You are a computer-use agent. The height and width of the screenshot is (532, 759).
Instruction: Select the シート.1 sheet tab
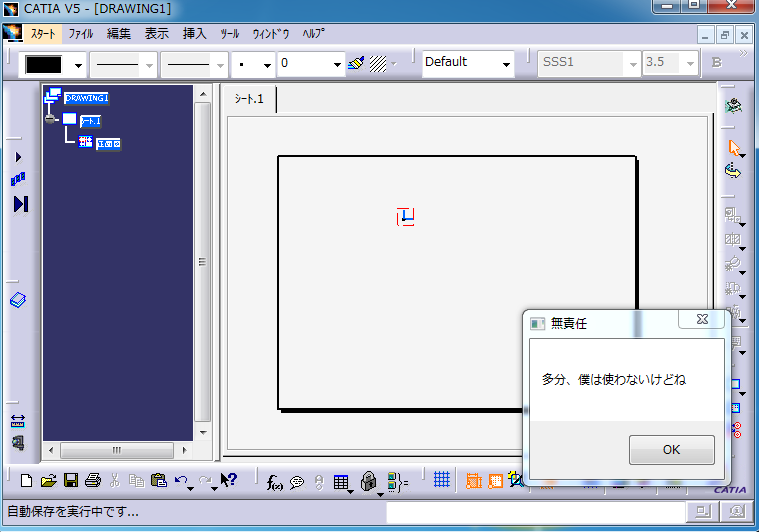pos(249,99)
